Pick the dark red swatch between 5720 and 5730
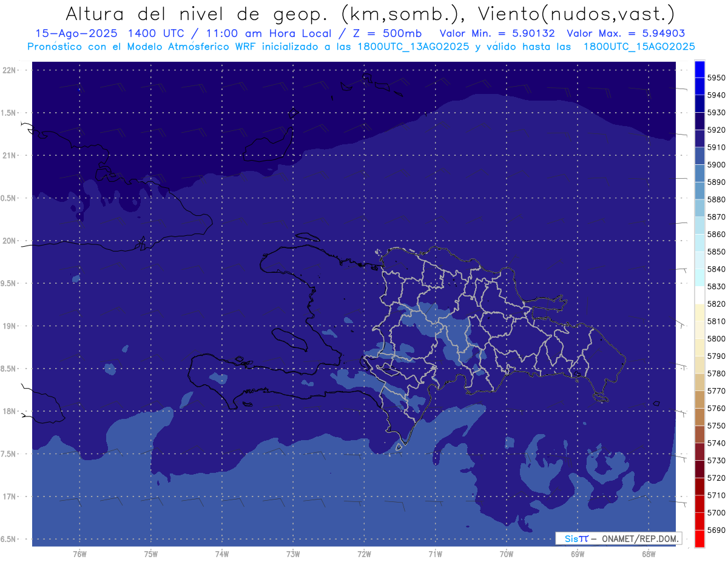This screenshot has width=728, height=562. [699, 469]
